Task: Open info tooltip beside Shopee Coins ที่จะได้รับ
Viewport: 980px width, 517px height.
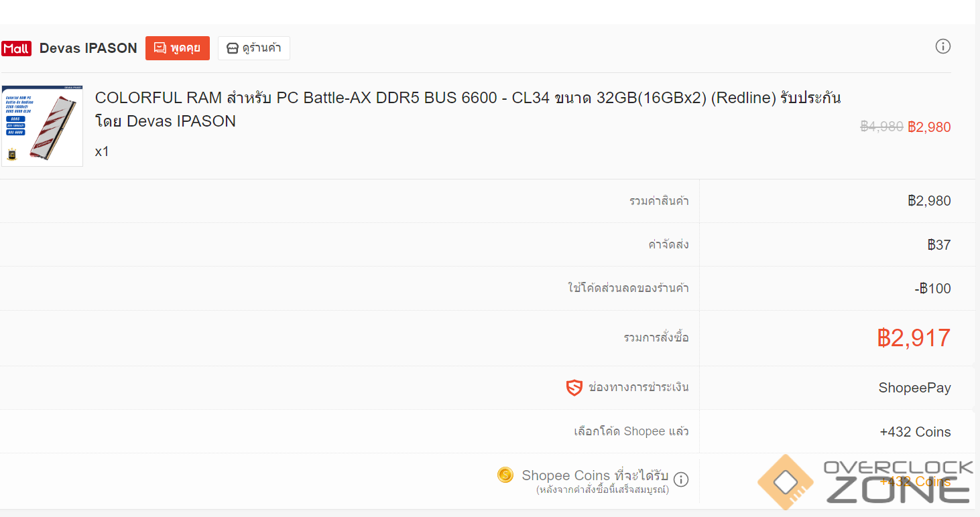Action: pos(681,479)
